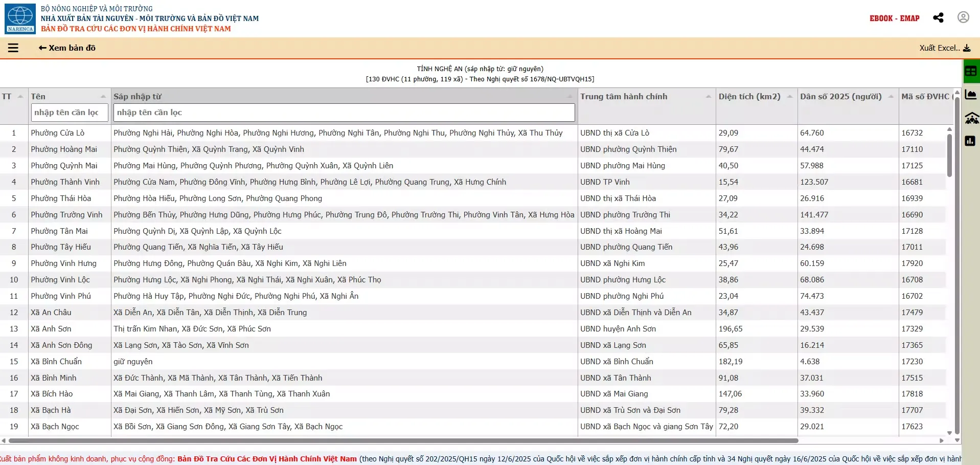Click the Excel download arrow icon

click(x=967, y=48)
